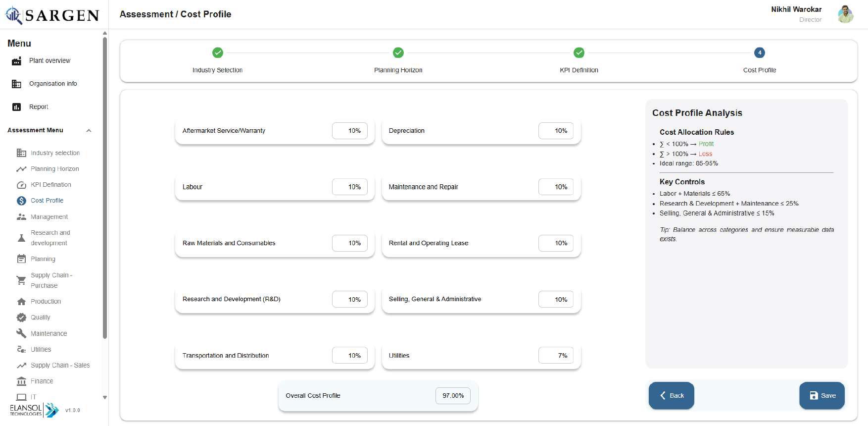Open Organisation info from the menu
868x426 pixels.
pos(53,84)
